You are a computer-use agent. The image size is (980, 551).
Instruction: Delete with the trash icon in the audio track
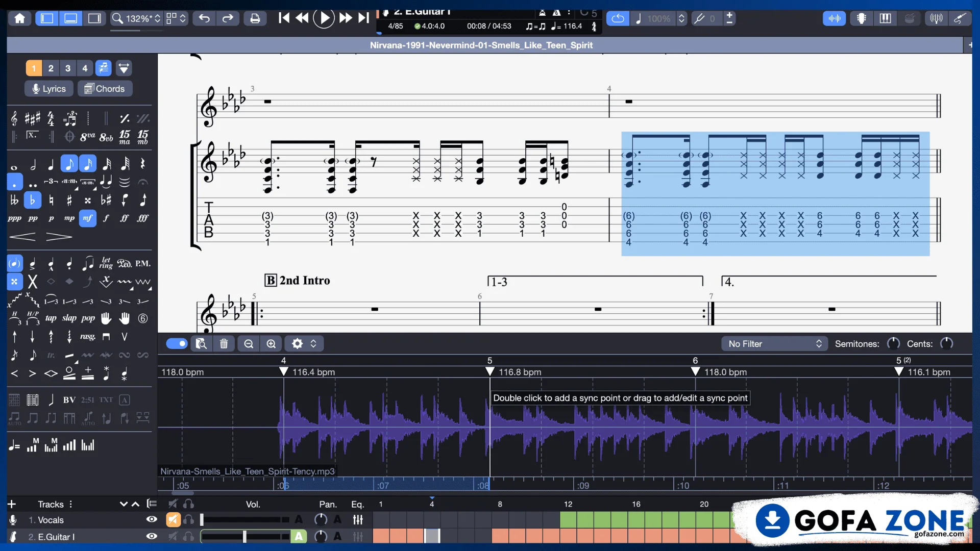tap(224, 343)
